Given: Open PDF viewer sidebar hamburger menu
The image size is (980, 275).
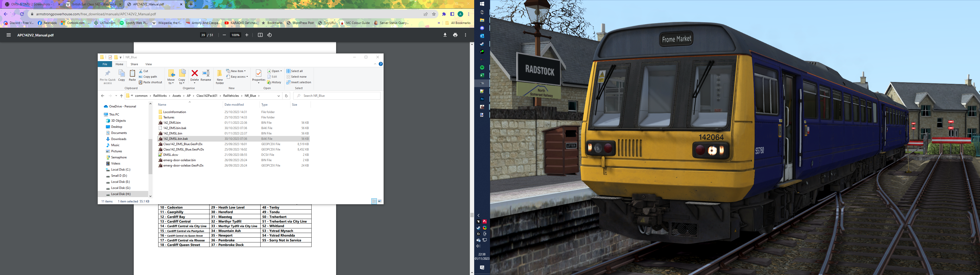Looking at the screenshot, I should point(8,35).
